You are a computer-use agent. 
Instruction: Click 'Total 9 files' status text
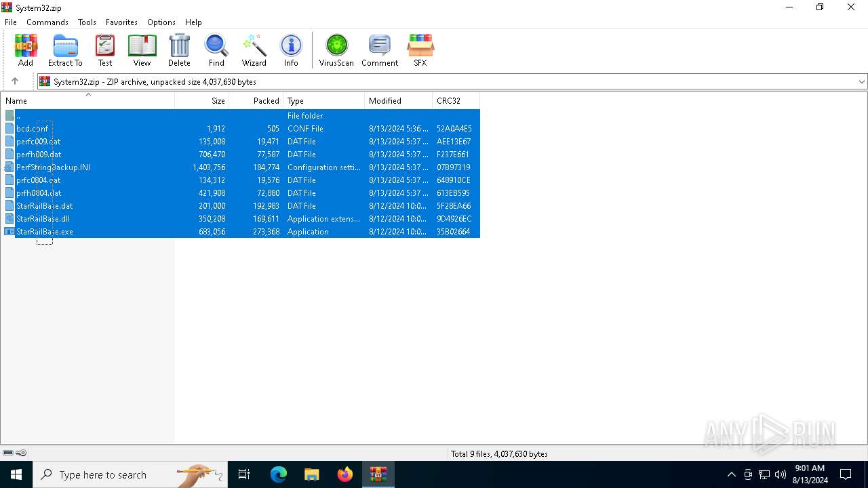click(x=499, y=454)
